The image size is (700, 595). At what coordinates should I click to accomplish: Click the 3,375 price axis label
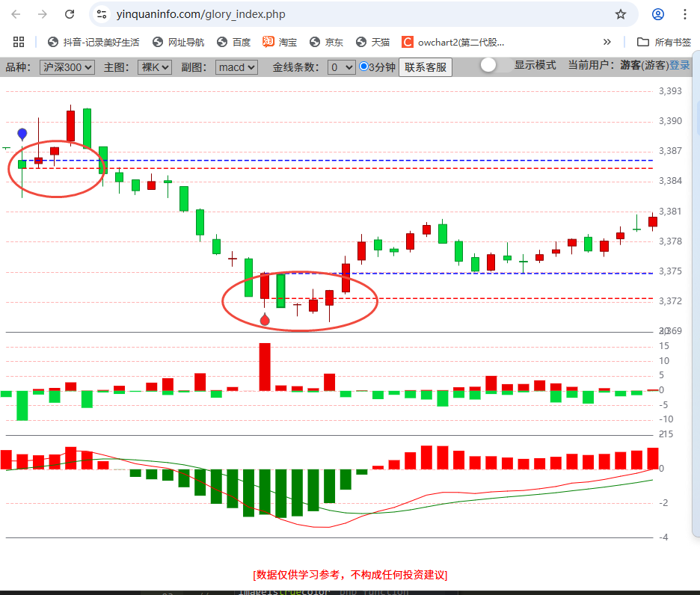point(670,271)
